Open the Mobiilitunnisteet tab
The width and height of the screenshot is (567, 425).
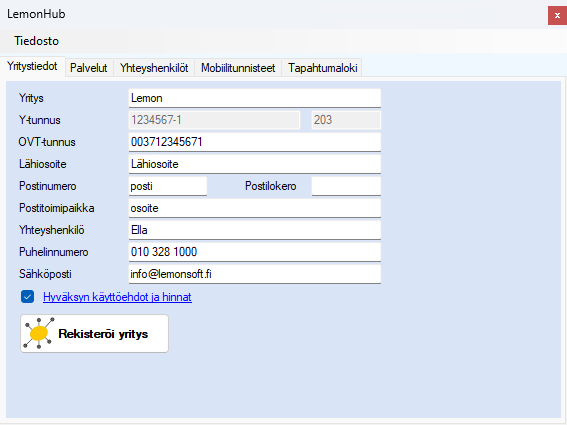(238, 68)
